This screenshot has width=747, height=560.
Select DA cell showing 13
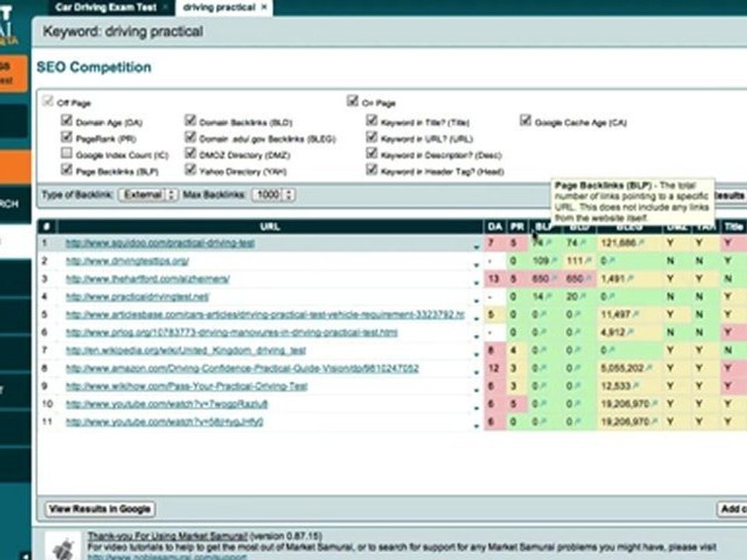(494, 278)
